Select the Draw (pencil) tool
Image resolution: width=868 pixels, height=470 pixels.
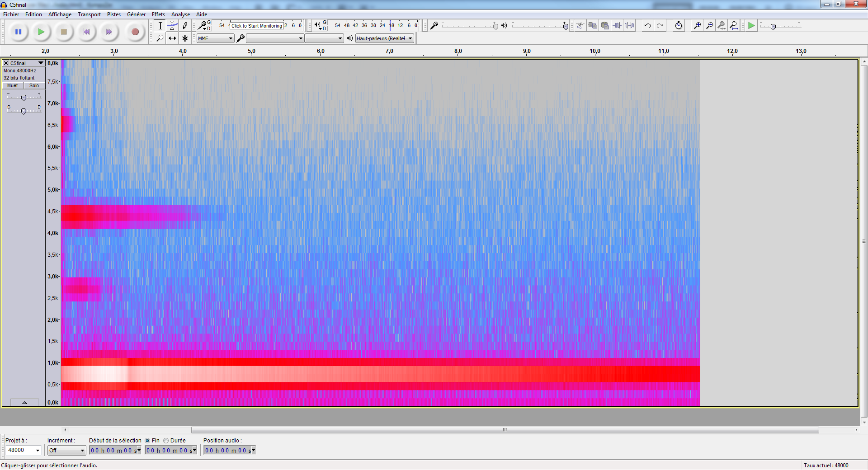click(x=184, y=26)
